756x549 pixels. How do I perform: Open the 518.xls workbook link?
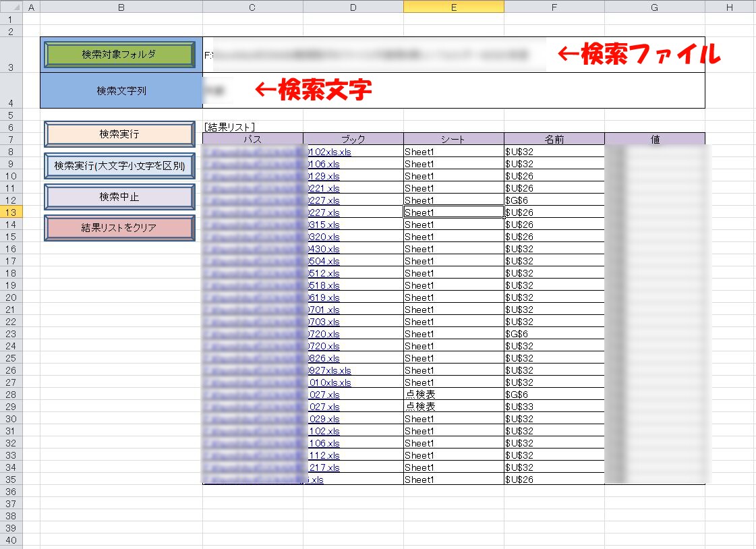click(324, 285)
